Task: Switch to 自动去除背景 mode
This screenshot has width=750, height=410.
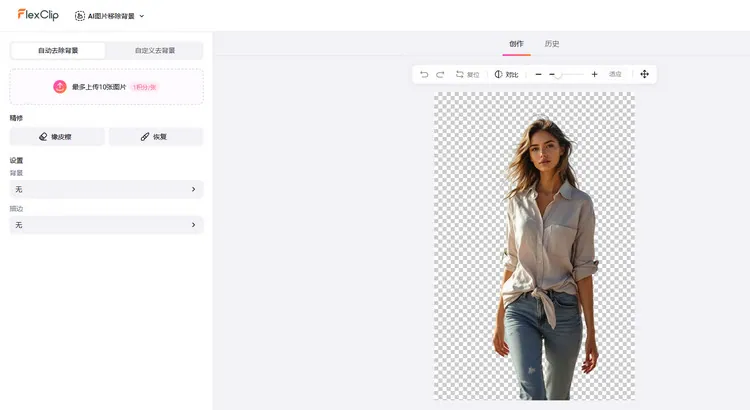Action: (x=58, y=50)
